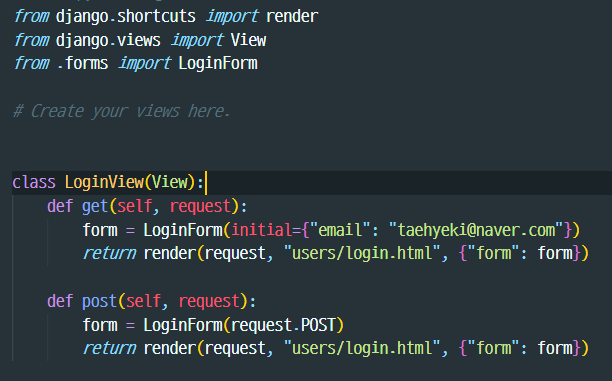
Task: Click the string "taehyeki@naver.com"
Action: [x=476, y=230]
